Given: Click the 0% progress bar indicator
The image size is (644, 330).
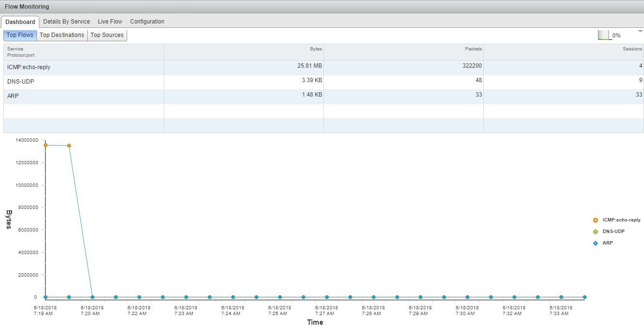Looking at the screenshot, I should 603,35.
